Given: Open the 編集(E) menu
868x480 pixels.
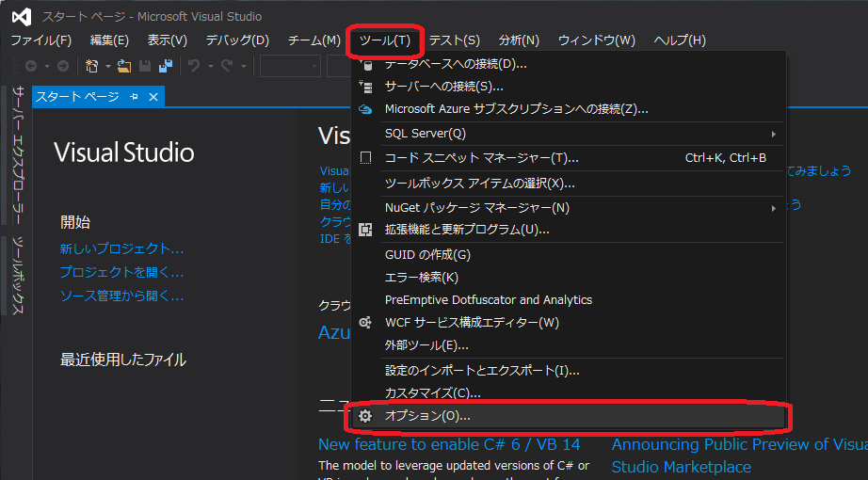Looking at the screenshot, I should [109, 40].
